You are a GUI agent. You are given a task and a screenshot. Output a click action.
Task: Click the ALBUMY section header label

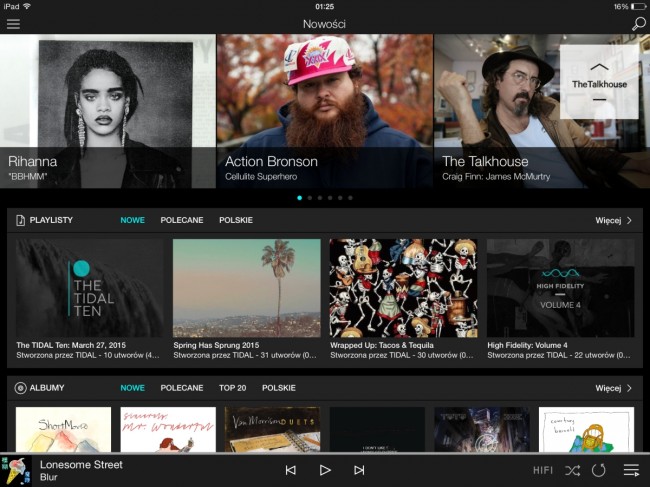point(47,388)
